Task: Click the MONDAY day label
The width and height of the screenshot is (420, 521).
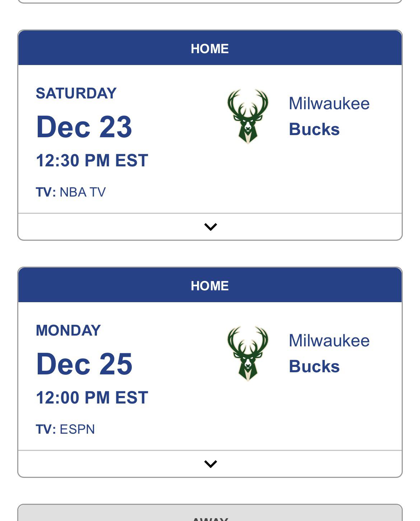Action: click(x=68, y=331)
